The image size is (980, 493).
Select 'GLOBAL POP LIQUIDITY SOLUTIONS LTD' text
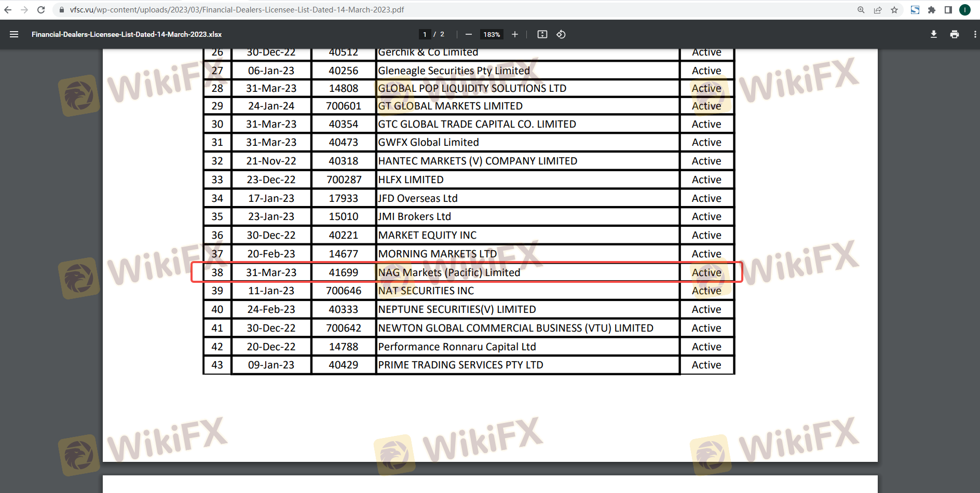[472, 88]
